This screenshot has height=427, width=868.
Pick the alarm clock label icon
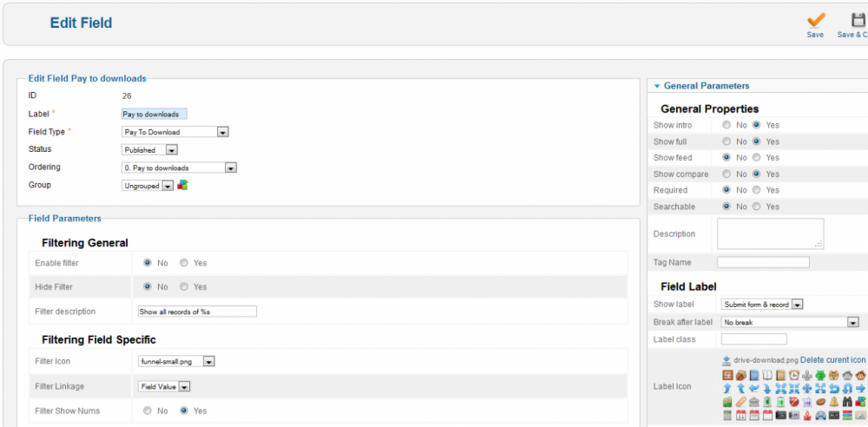(x=794, y=375)
